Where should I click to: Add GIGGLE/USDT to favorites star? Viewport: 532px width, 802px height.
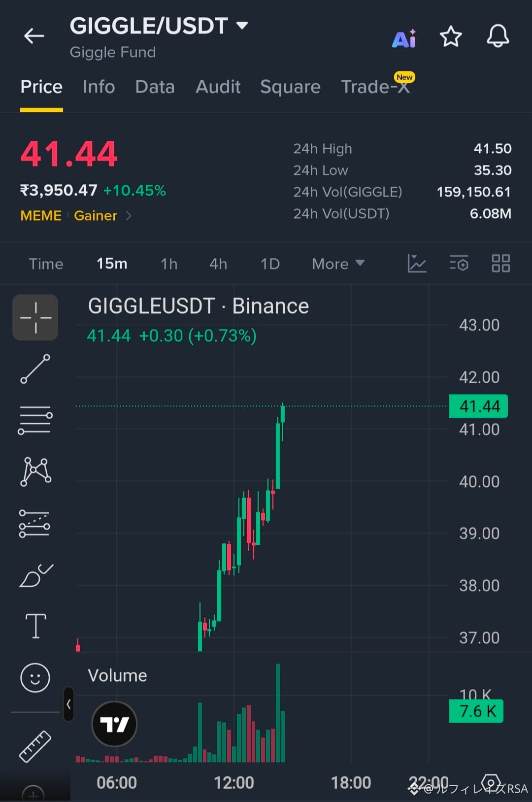coord(450,37)
